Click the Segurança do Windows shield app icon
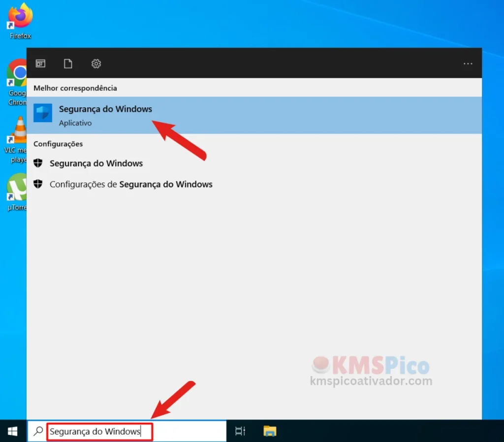Screen dimensions: 504x442 [42, 113]
